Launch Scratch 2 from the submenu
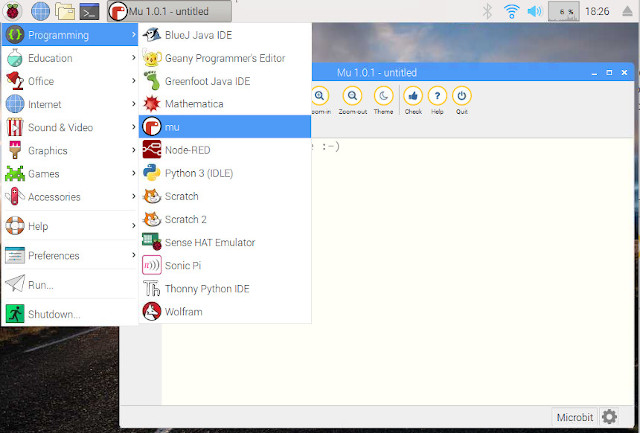Viewport: 640px width, 433px height. (x=225, y=220)
